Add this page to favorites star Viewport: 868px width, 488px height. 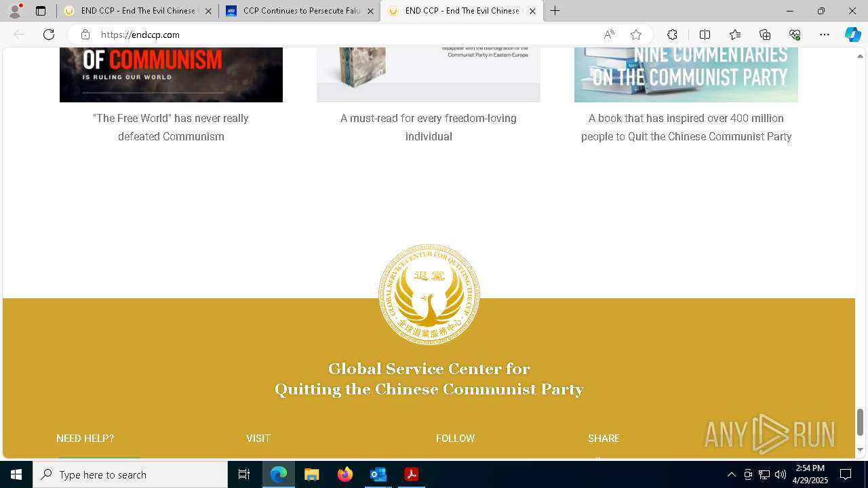[x=636, y=35]
